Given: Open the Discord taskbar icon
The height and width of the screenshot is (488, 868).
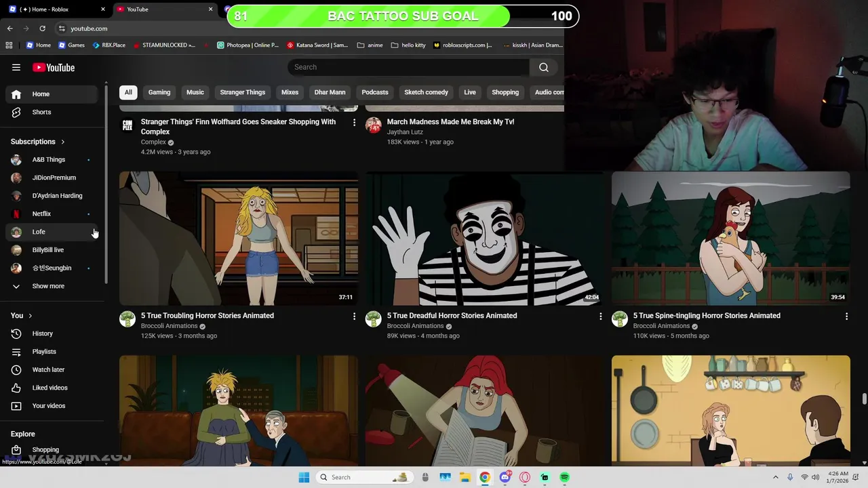Looking at the screenshot, I should [505, 477].
